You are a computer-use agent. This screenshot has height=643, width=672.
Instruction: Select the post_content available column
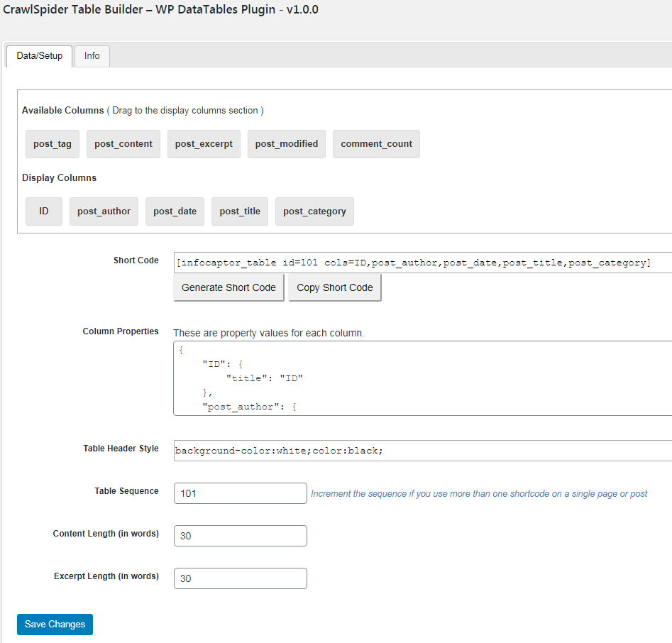123,143
